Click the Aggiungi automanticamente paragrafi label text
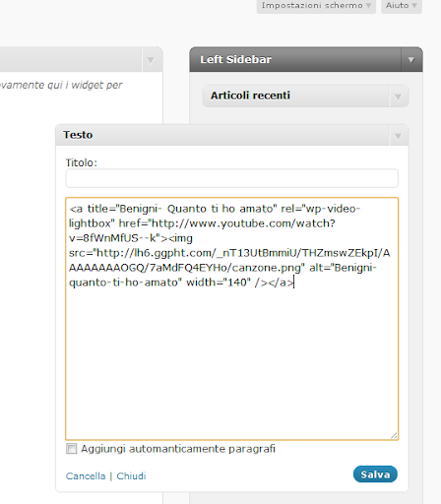 tap(178, 449)
